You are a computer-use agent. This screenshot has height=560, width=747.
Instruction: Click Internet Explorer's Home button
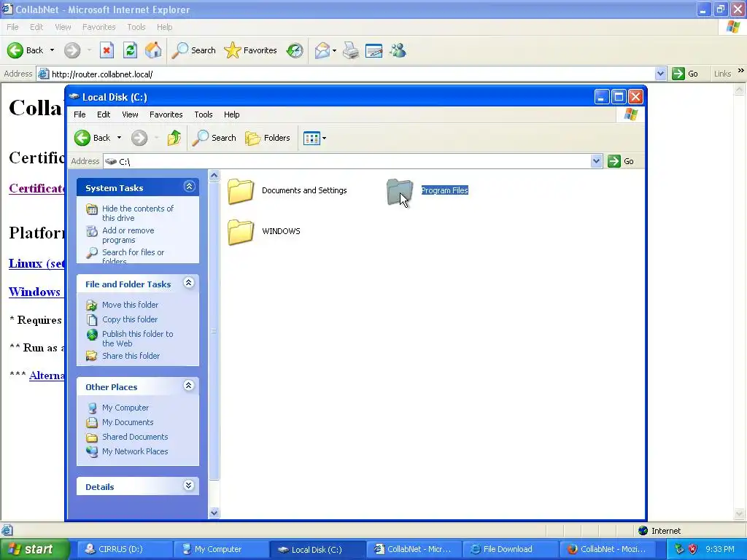(153, 50)
